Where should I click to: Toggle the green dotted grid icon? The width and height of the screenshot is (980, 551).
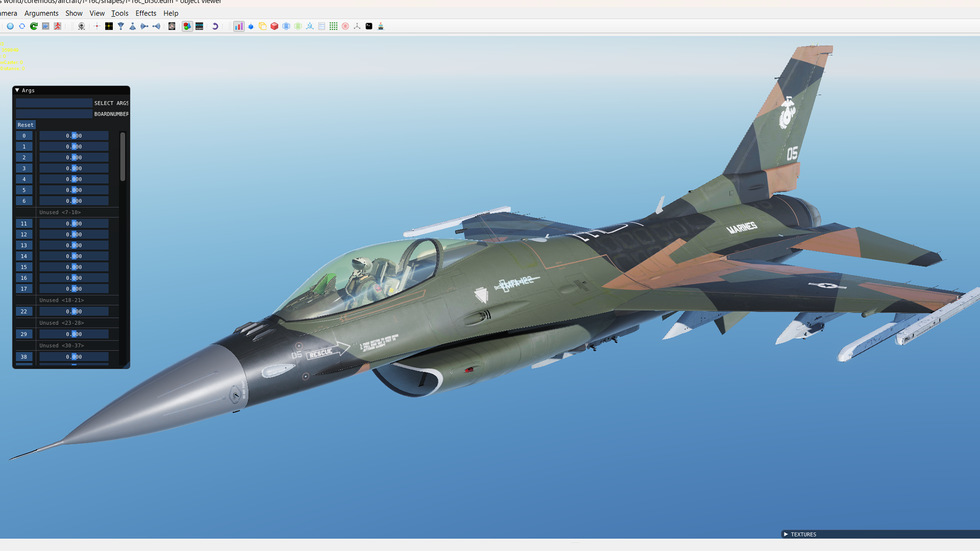pos(334,26)
